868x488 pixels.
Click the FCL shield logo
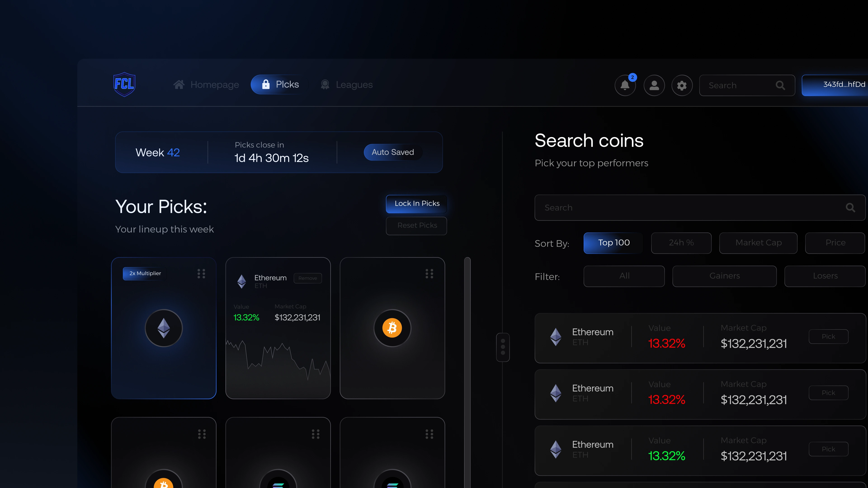pos(124,84)
